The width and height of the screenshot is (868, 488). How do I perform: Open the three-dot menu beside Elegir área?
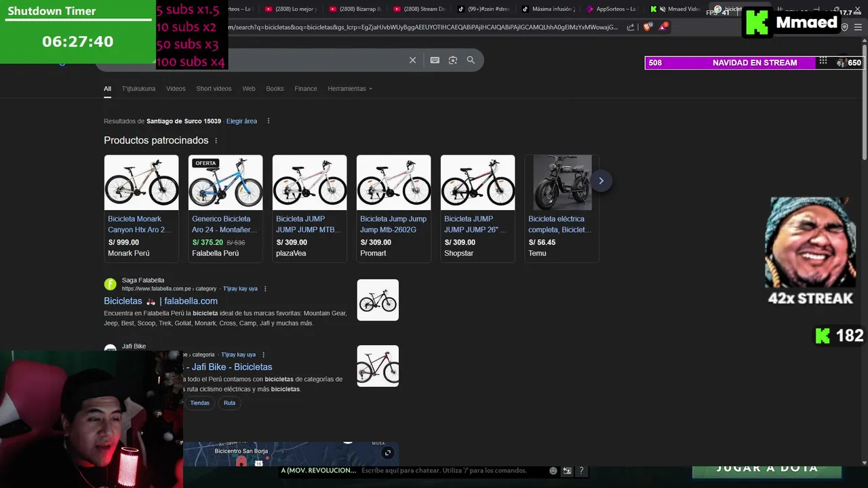point(268,121)
